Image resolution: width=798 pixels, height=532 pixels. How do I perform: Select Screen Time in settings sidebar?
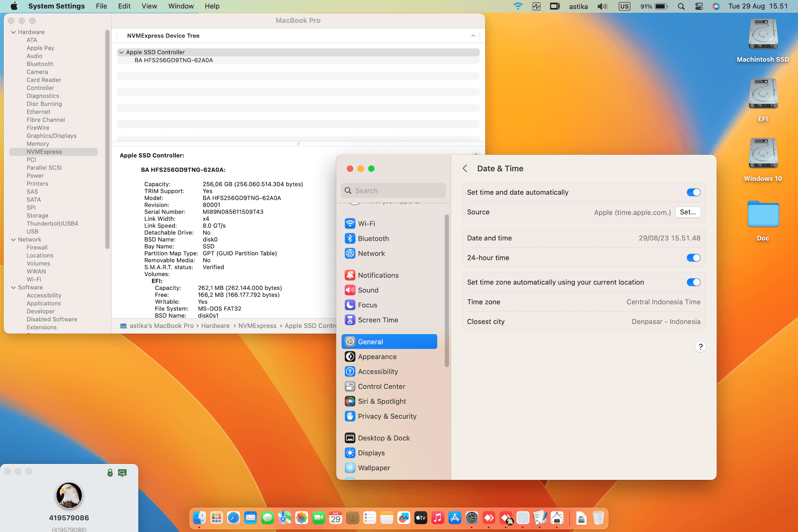pos(377,320)
